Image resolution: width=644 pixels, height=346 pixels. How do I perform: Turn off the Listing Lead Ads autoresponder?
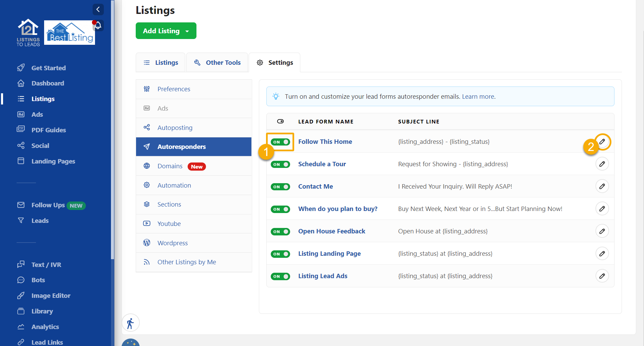coord(280,276)
